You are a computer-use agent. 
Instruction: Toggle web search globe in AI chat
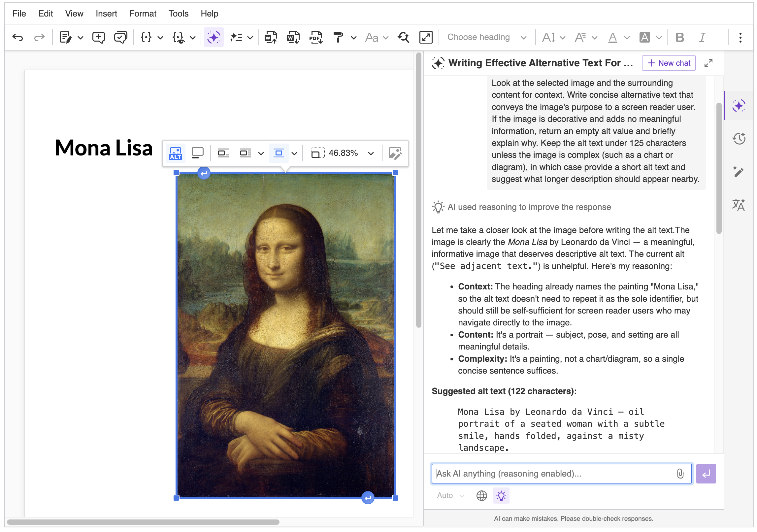pyautogui.click(x=482, y=496)
